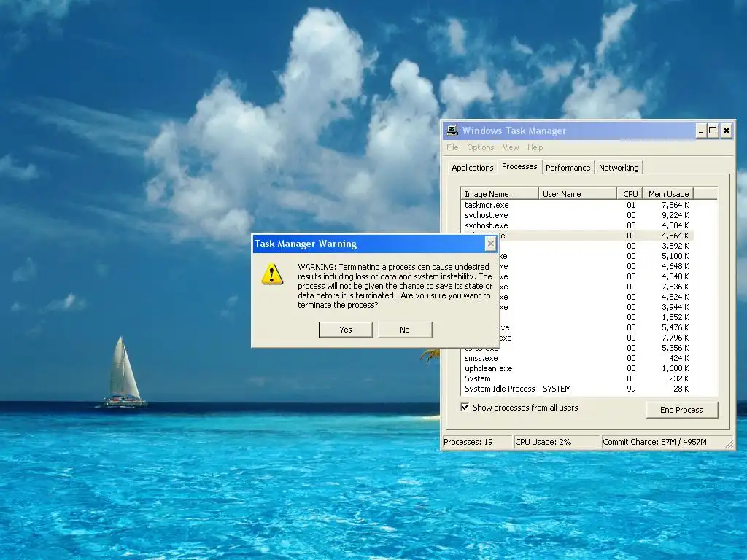Select the uphclean.exe process row
Screen dimensions: 747x560
pos(577,368)
